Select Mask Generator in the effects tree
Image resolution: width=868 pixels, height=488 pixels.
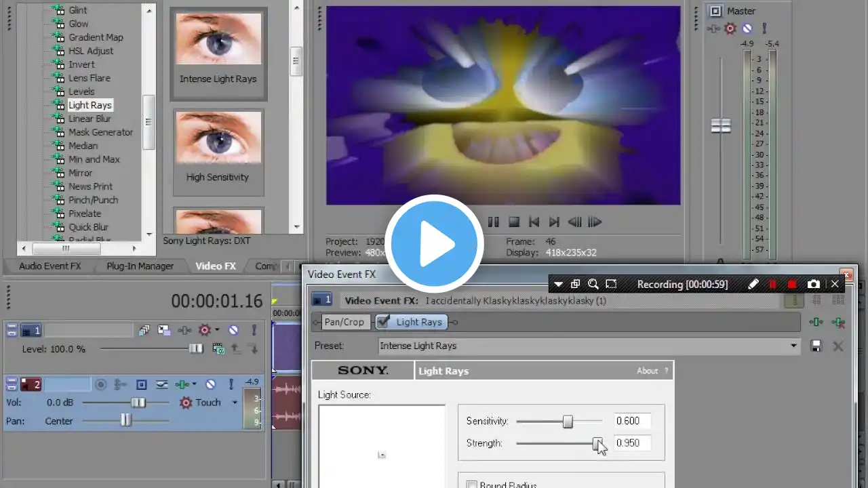coord(100,132)
